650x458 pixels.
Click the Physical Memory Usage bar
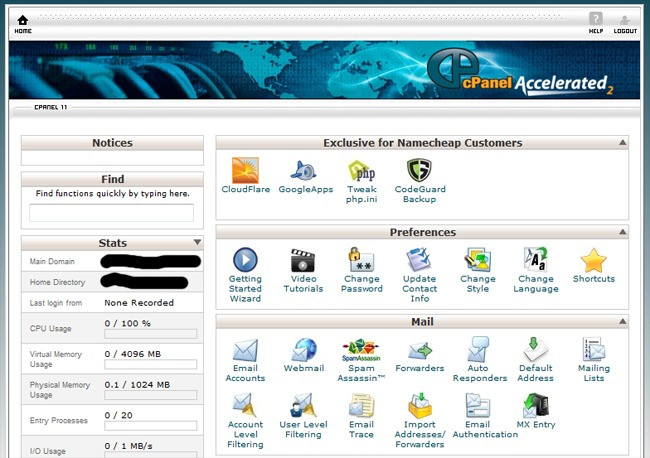tap(150, 395)
